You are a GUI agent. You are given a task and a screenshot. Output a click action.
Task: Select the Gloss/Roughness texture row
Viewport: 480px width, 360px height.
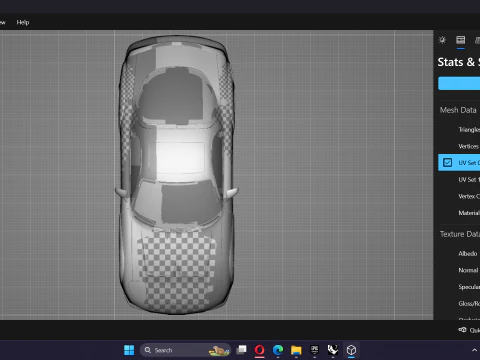tap(459, 303)
